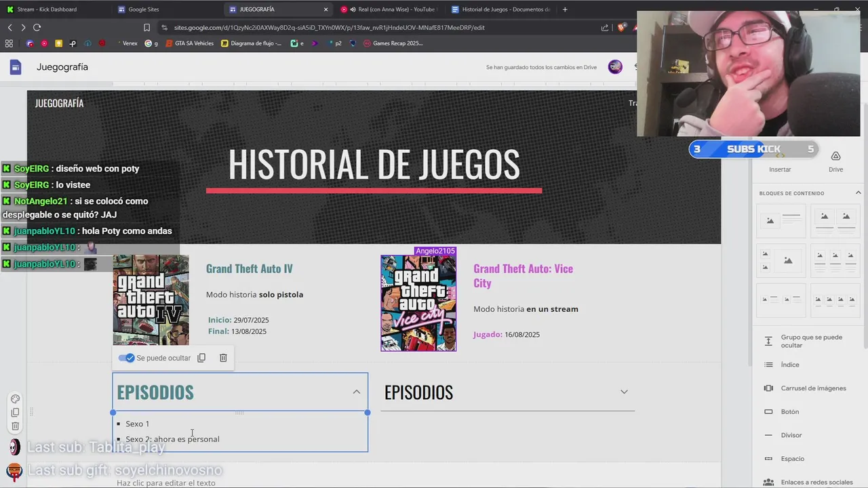
Task: Click the address bar URL field
Action: click(x=380, y=28)
